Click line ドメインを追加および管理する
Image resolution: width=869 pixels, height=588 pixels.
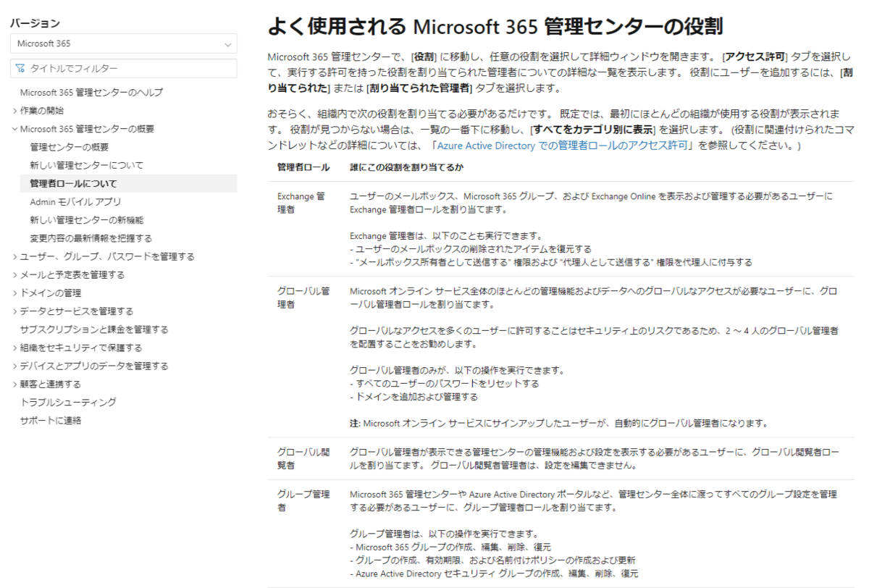click(413, 397)
